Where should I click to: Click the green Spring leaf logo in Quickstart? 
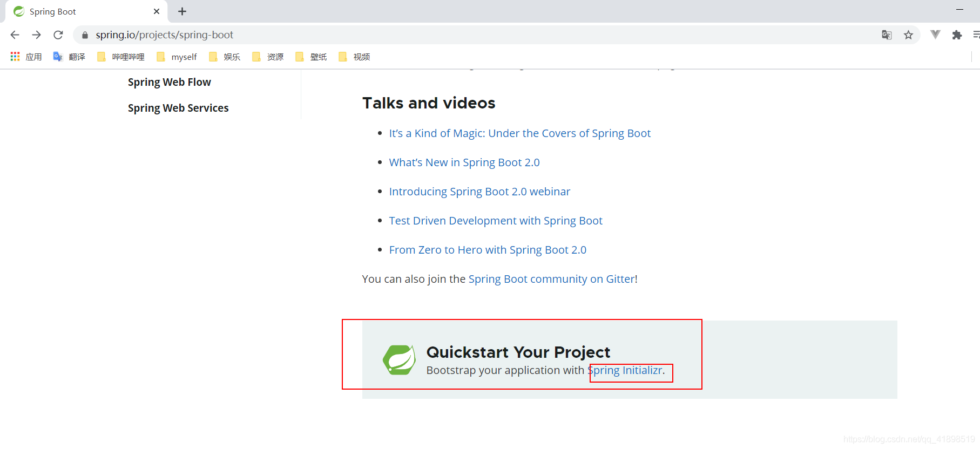[400, 360]
